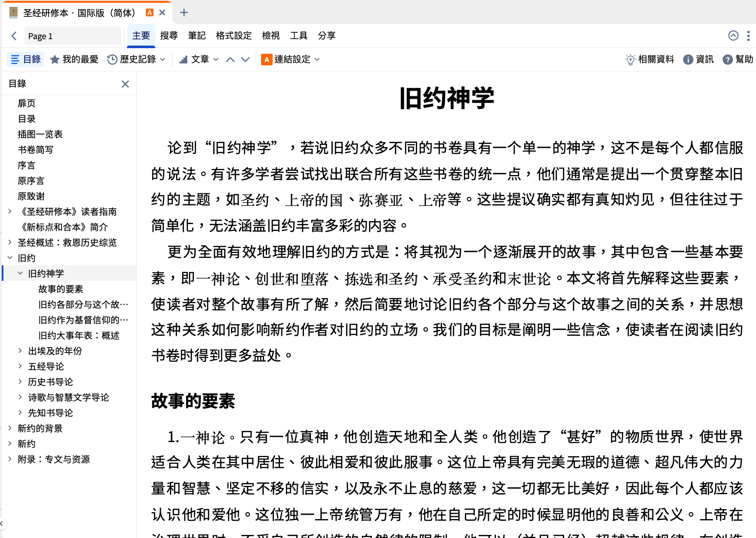The image size is (756, 538).
Task: Select 故事的要素 in the tree
Action: point(61,289)
